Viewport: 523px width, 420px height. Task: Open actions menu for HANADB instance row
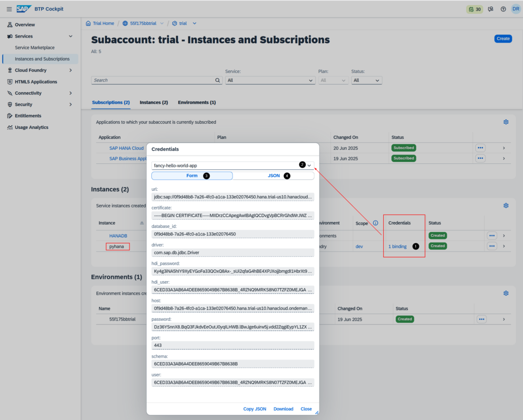click(492, 235)
